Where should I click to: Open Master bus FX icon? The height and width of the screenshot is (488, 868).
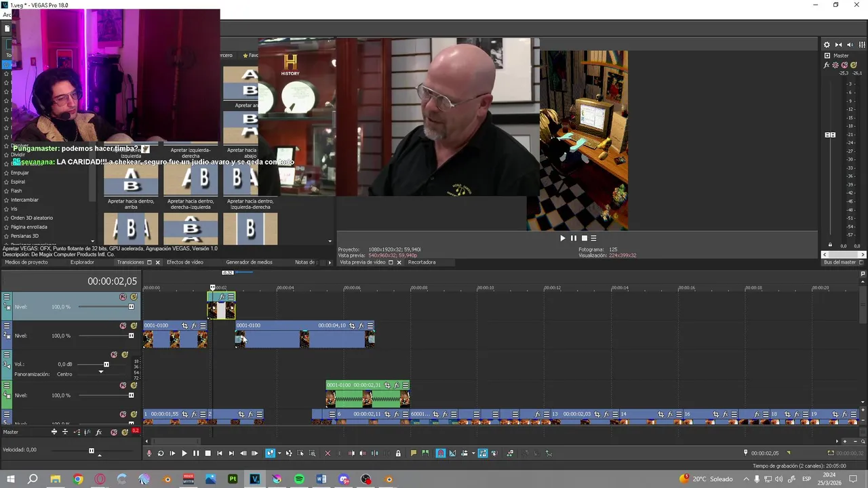pyautogui.click(x=827, y=65)
